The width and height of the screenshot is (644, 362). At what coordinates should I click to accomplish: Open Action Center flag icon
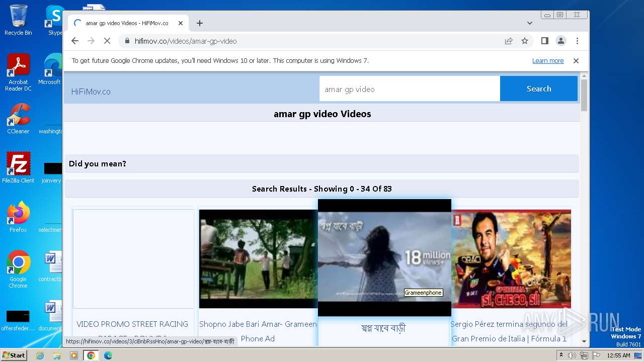596,355
